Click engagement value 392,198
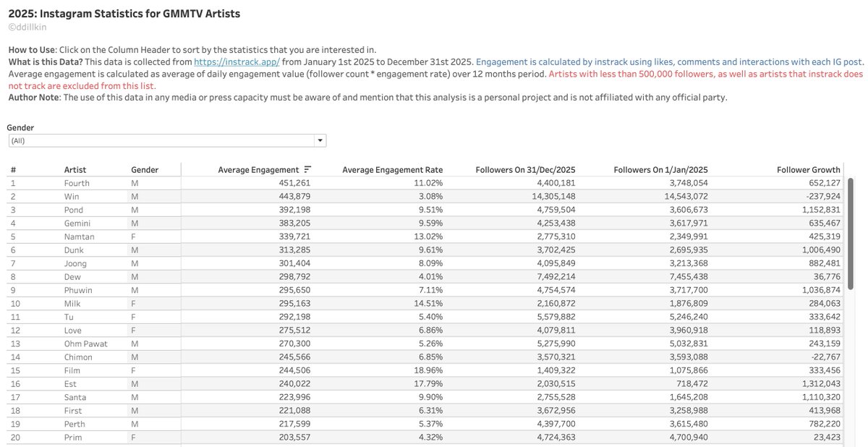 [295, 210]
